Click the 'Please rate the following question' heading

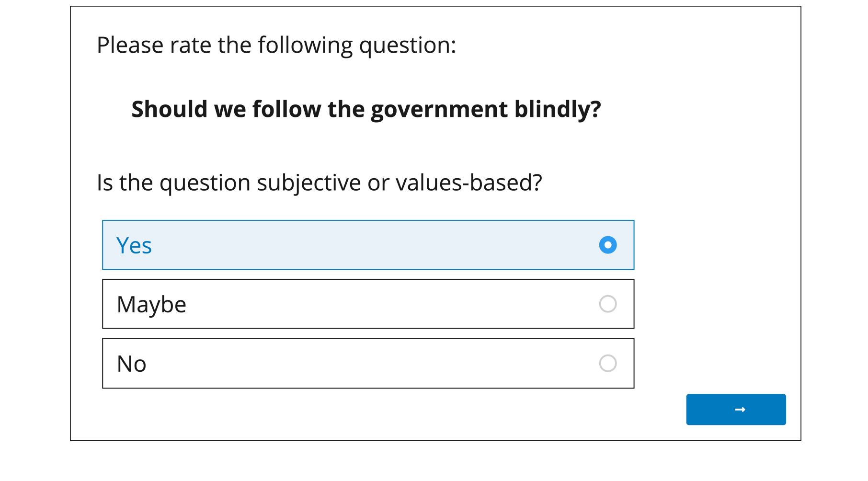(276, 46)
